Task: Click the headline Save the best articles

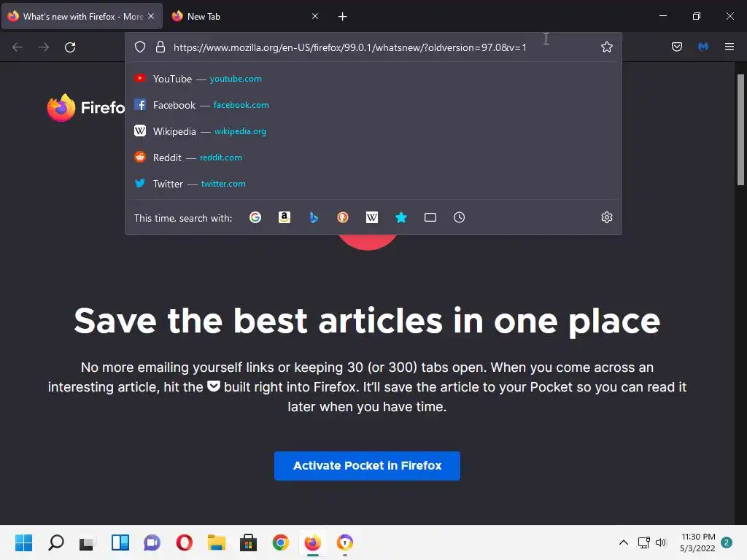Action: coord(367,321)
